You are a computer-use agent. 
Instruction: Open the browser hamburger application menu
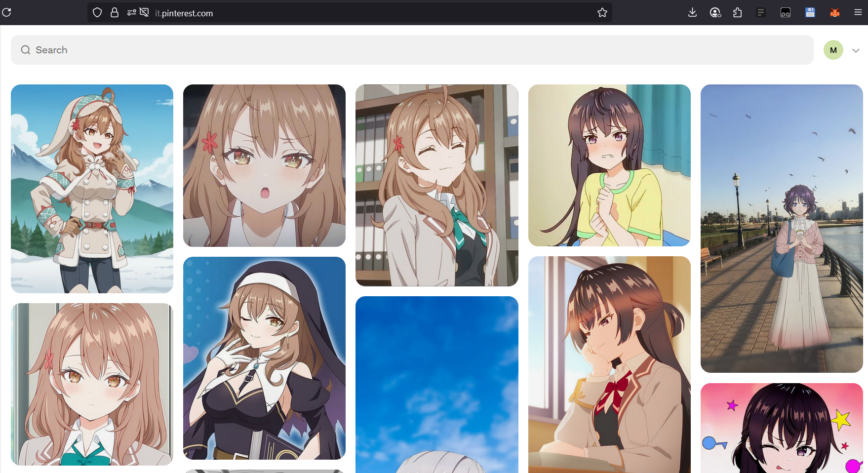(x=858, y=13)
